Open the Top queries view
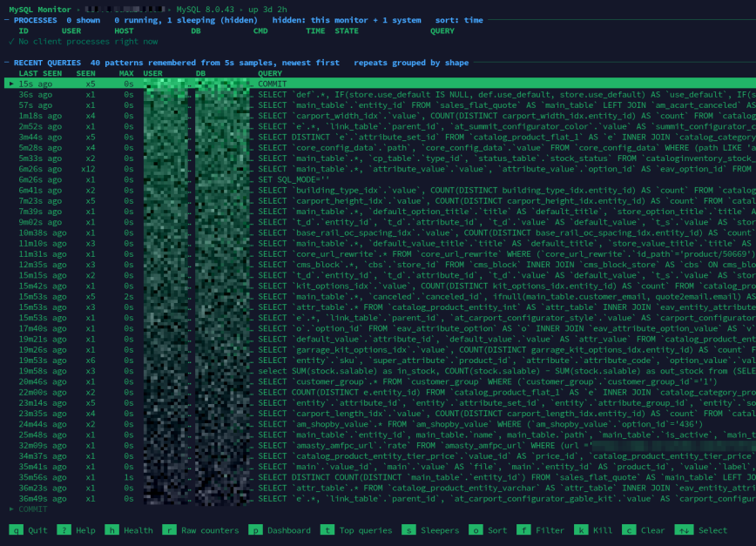This screenshot has width=756, height=546. (366, 530)
